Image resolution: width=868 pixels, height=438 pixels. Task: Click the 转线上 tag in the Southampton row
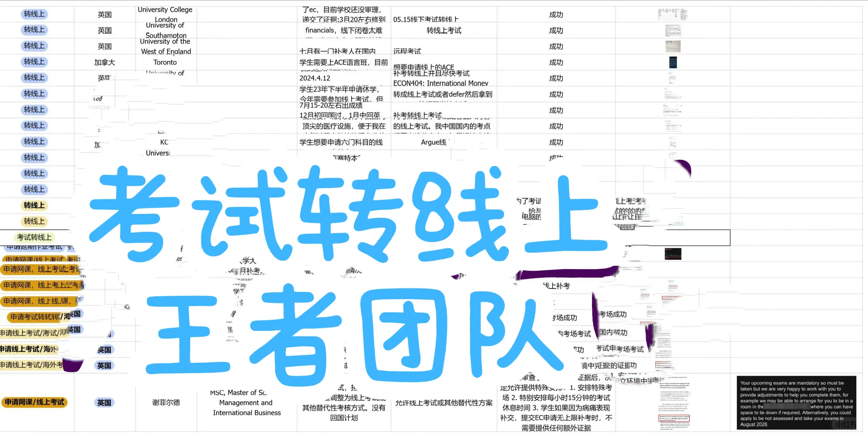34,30
